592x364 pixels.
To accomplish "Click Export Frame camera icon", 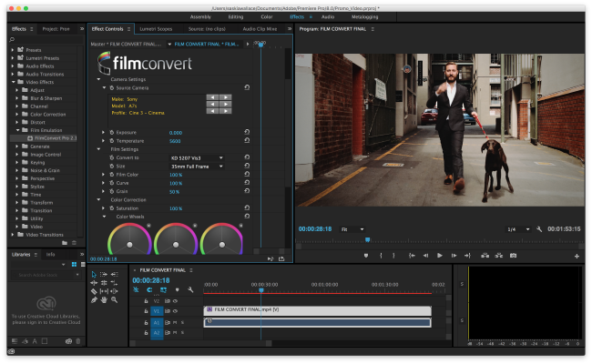I will coord(513,256).
